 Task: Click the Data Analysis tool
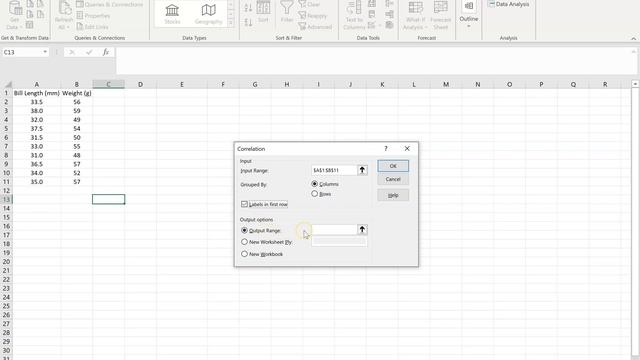[509, 4]
